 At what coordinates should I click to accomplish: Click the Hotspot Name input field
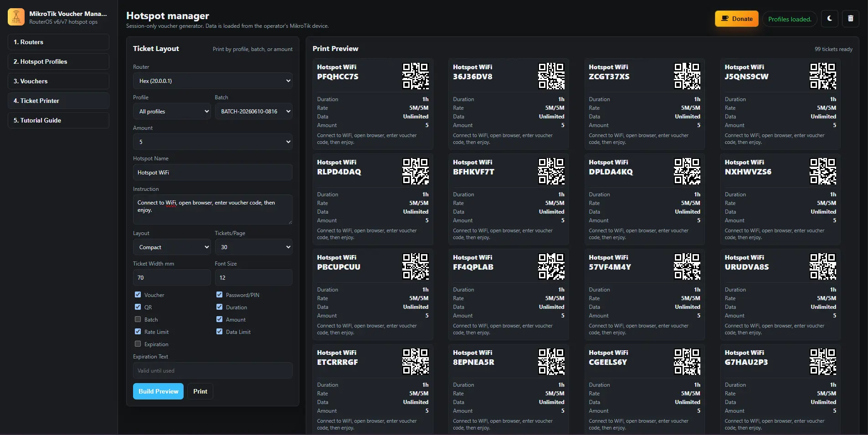213,172
